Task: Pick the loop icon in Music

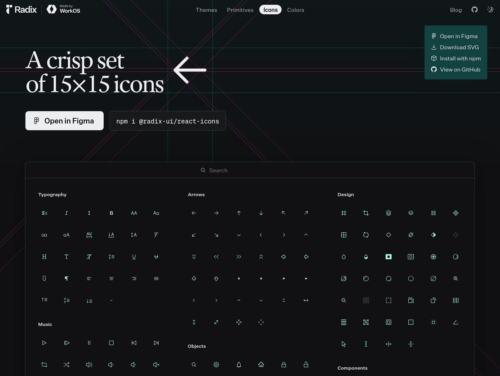Action: pos(44,365)
